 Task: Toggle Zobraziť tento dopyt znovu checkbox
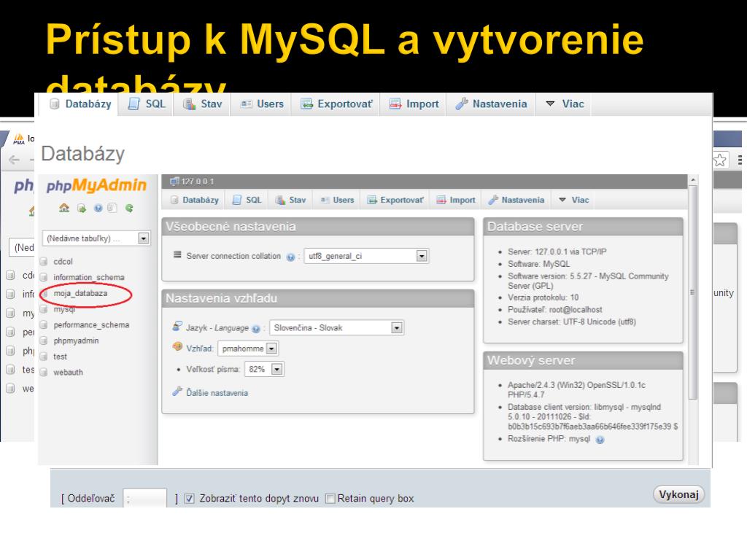[189, 499]
